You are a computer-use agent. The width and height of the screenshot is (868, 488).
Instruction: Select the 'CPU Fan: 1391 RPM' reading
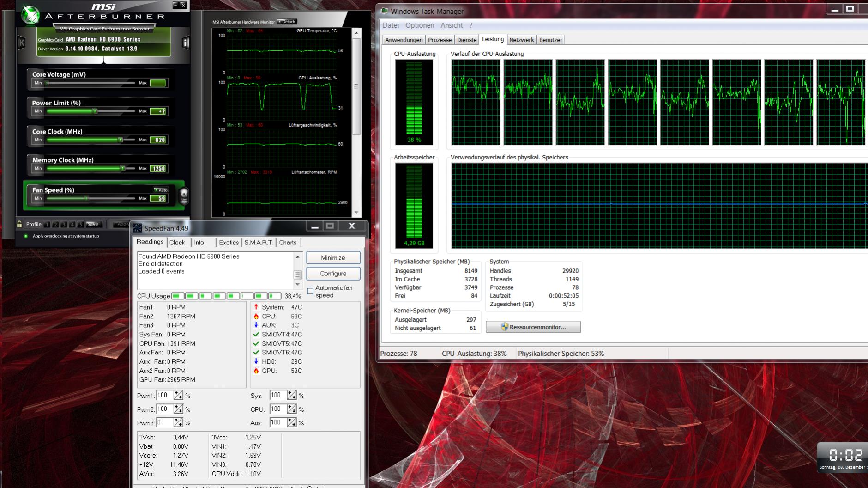point(167,343)
